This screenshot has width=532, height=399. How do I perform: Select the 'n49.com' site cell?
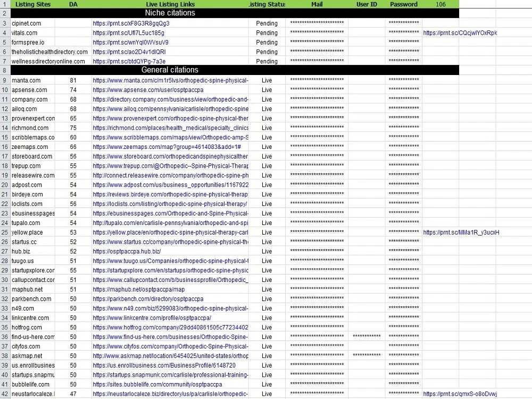pyautogui.click(x=33, y=309)
